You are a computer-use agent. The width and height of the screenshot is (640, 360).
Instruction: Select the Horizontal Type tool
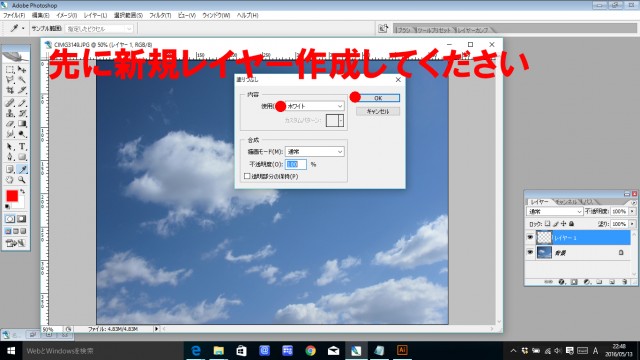(x=22, y=147)
